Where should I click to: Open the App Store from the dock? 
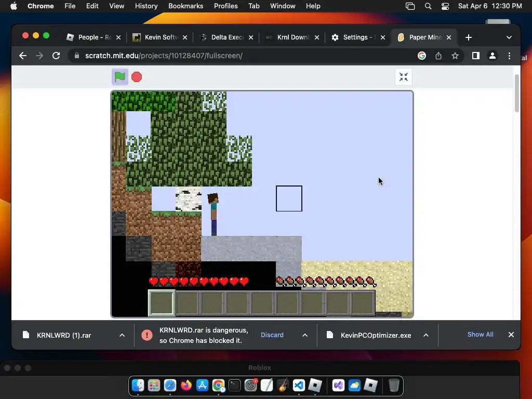click(x=202, y=385)
